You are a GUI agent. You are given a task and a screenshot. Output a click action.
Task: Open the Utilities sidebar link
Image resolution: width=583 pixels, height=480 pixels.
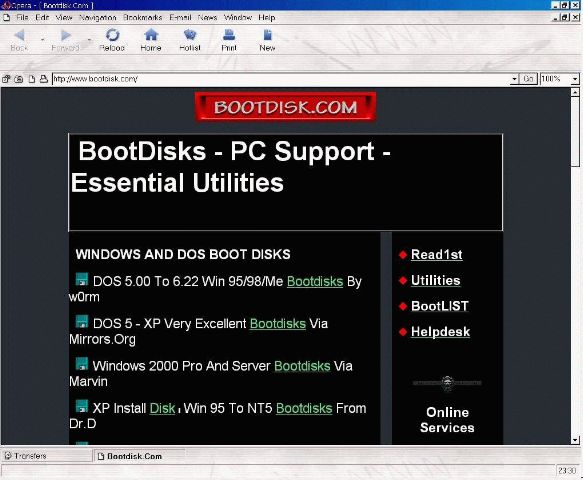tap(435, 280)
